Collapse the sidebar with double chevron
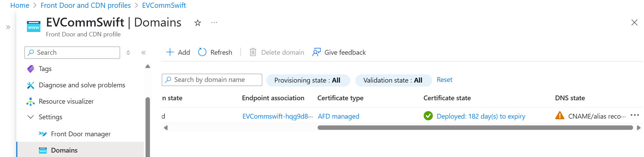The image size is (644, 157). coord(143,53)
